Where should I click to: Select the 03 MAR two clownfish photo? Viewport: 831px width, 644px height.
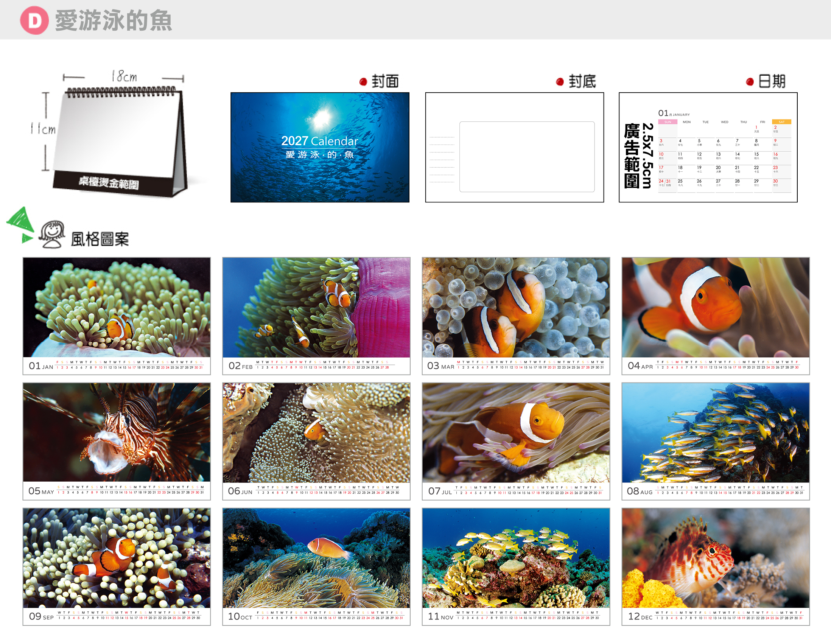(516, 307)
